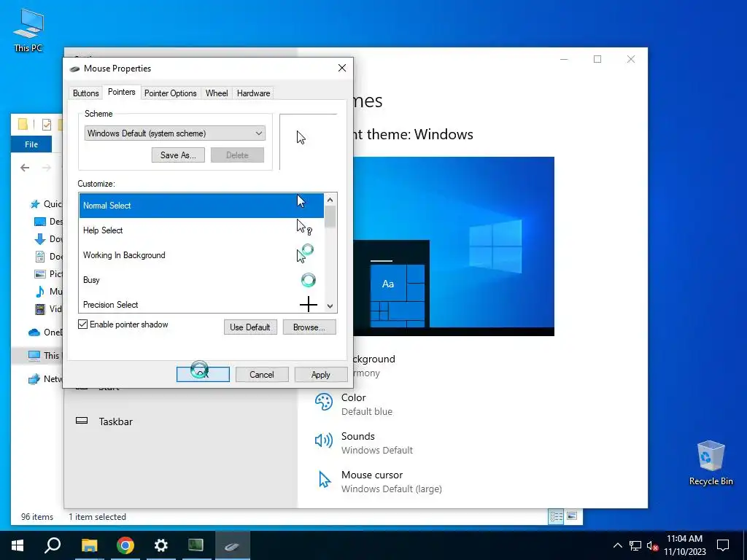Confirm Mouse Properties with OK

tap(203, 375)
